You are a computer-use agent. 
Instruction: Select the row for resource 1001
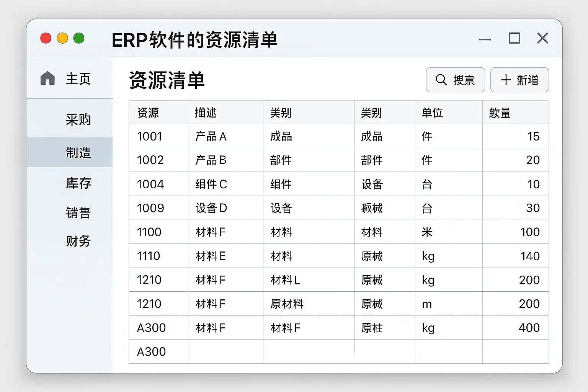pyautogui.click(x=150, y=136)
